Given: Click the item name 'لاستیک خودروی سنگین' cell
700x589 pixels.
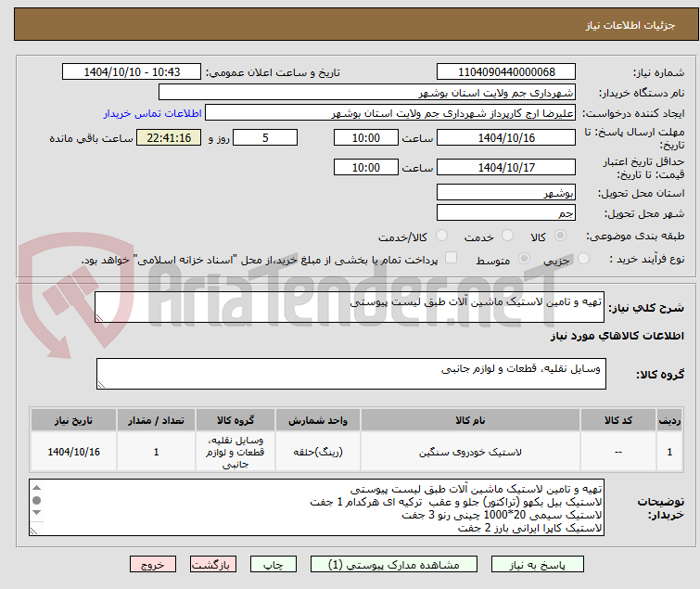Looking at the screenshot, I should (x=471, y=452).
